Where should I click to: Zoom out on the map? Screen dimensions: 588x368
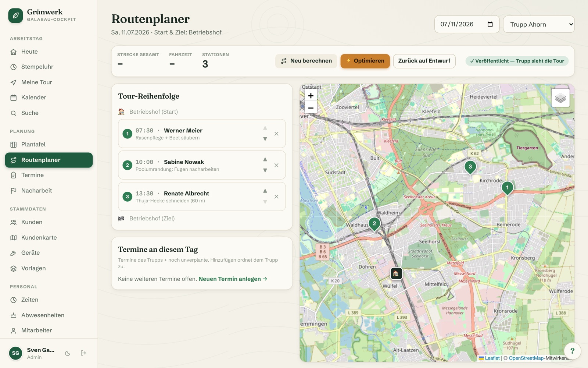tap(311, 108)
